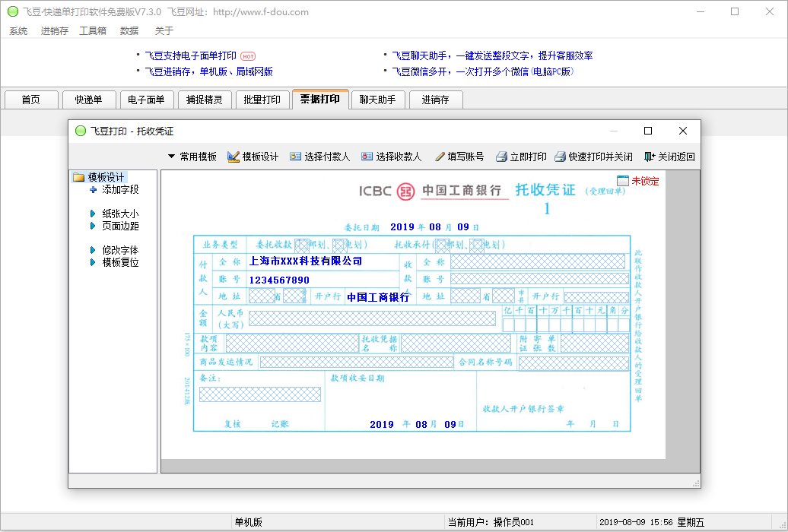Click the HOT badge beside 电子面单打印
The height and width of the screenshot is (532, 788).
[x=248, y=56]
